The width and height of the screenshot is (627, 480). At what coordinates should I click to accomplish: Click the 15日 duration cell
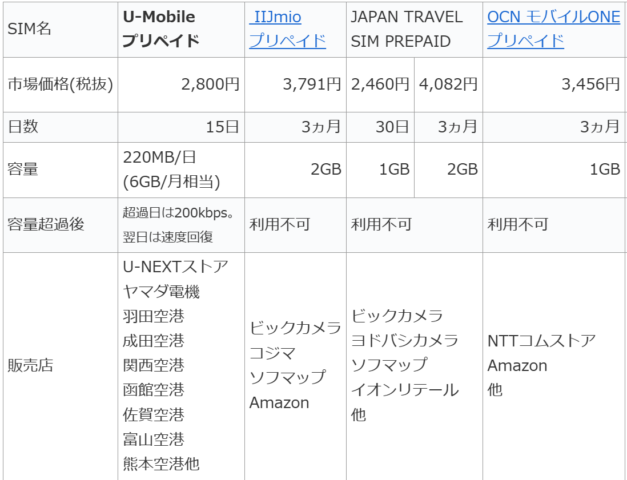[181, 127]
